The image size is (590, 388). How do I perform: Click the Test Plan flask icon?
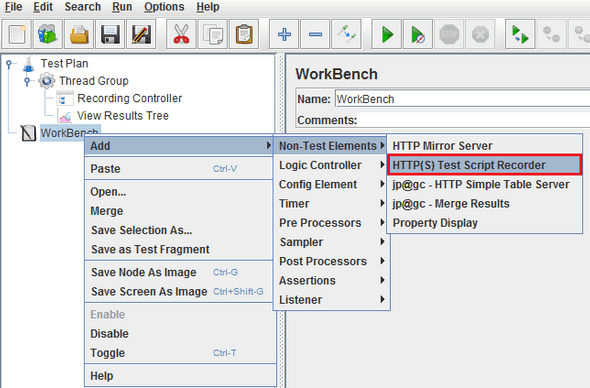point(28,64)
